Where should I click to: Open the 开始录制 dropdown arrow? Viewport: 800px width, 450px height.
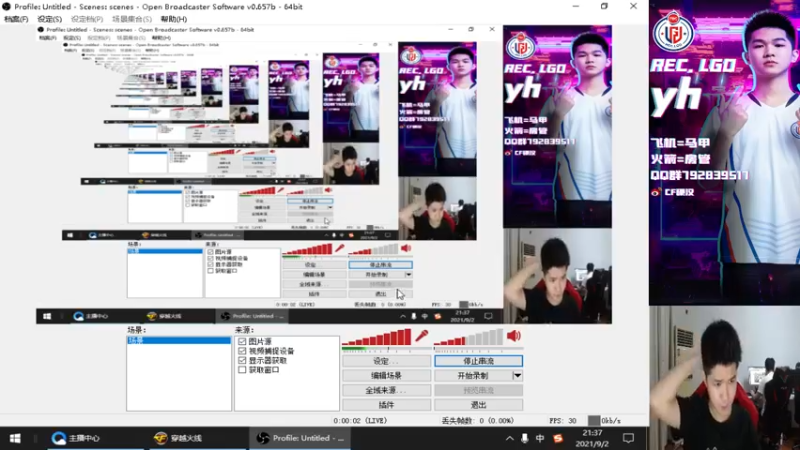[x=517, y=376]
